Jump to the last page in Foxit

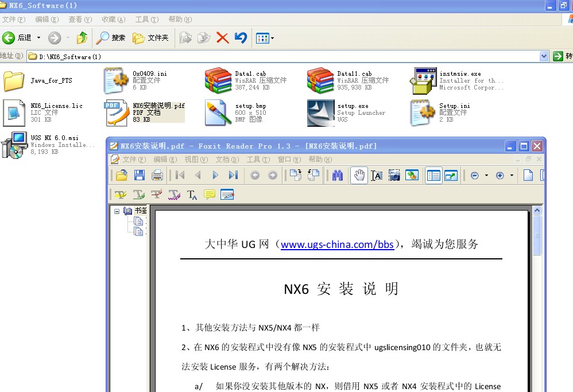point(233,176)
